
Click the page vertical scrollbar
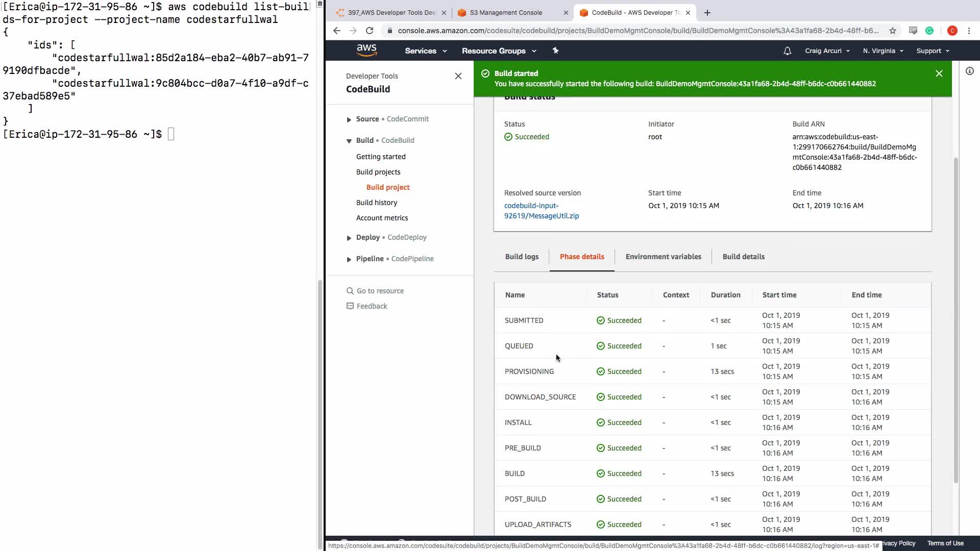(x=955, y=320)
